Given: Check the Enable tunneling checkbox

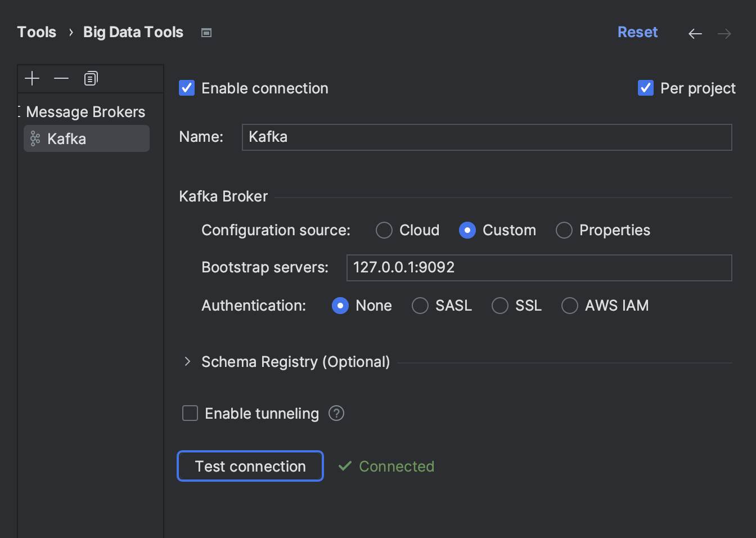Looking at the screenshot, I should point(190,413).
